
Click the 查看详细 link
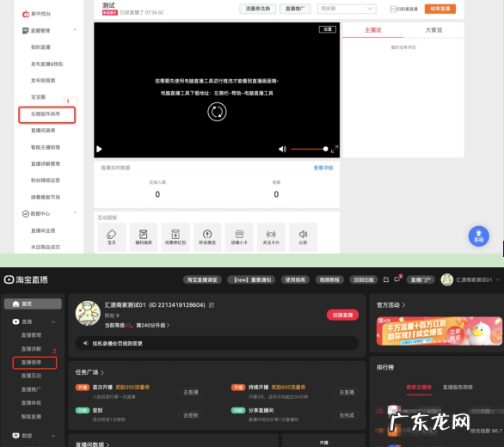[323, 168]
